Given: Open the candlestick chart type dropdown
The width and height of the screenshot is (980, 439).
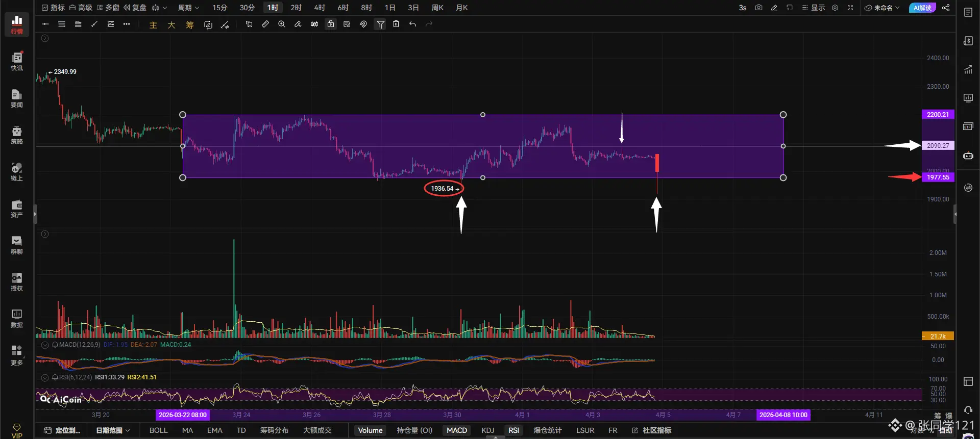Looking at the screenshot, I should [159, 8].
